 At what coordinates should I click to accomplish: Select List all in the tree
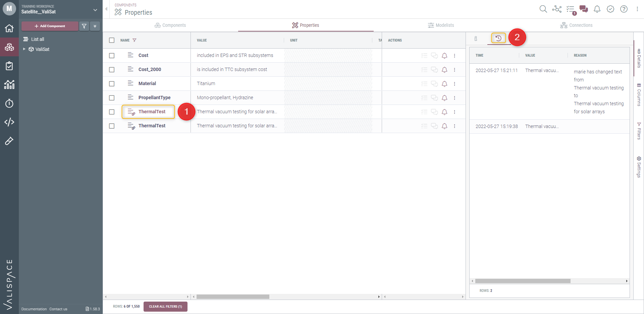(34, 39)
